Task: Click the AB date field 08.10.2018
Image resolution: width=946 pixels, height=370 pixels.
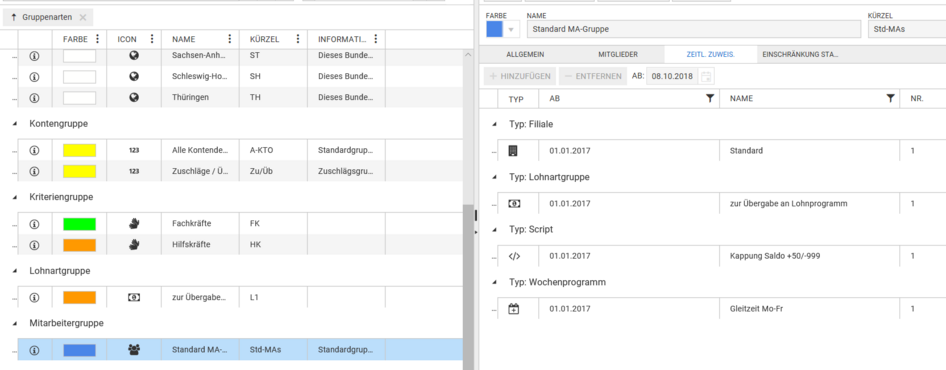Action: pos(673,76)
